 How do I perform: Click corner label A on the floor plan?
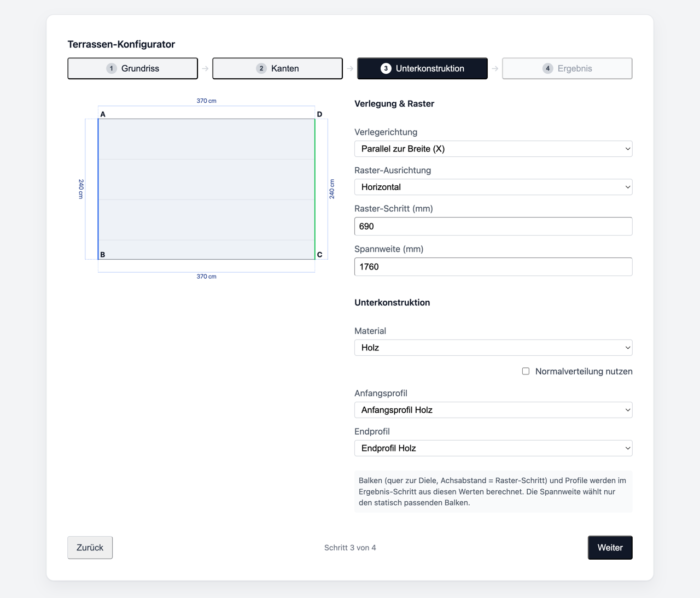click(103, 114)
